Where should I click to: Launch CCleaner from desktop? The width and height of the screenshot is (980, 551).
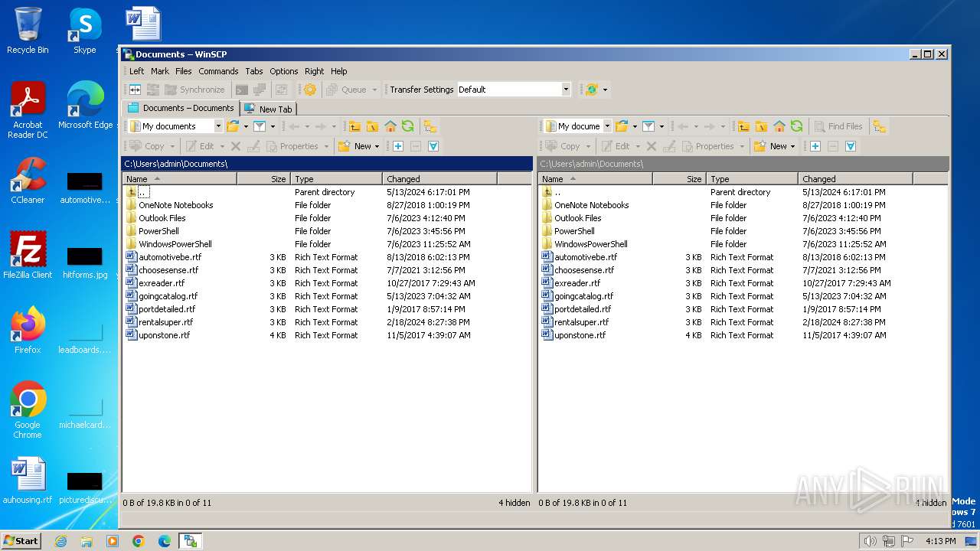28,181
